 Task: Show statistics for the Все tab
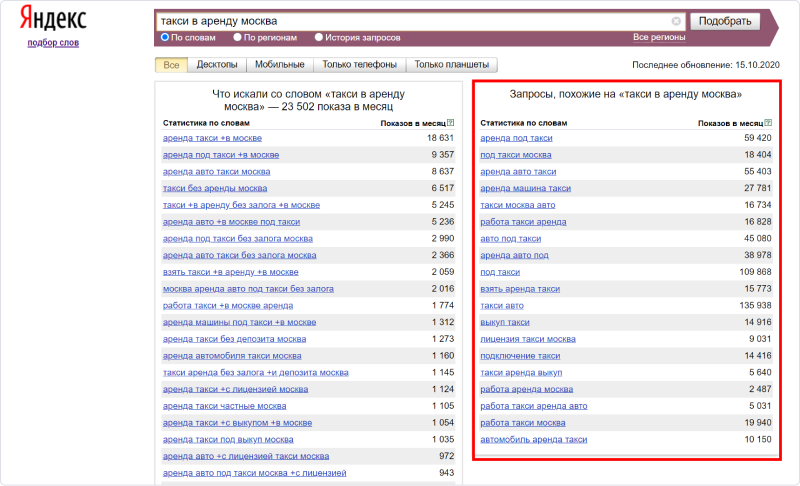point(171,65)
